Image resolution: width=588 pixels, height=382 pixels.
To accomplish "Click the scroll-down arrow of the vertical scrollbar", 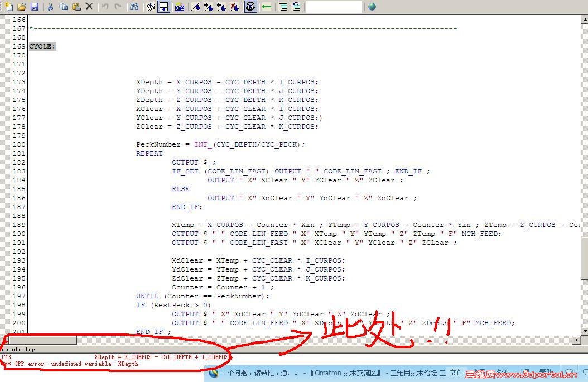I will pos(585,331).
